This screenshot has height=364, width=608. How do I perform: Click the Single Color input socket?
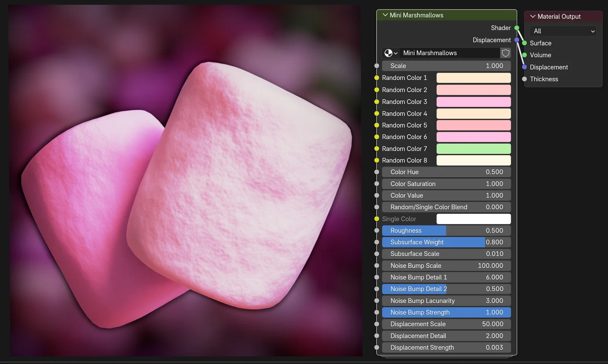point(377,219)
